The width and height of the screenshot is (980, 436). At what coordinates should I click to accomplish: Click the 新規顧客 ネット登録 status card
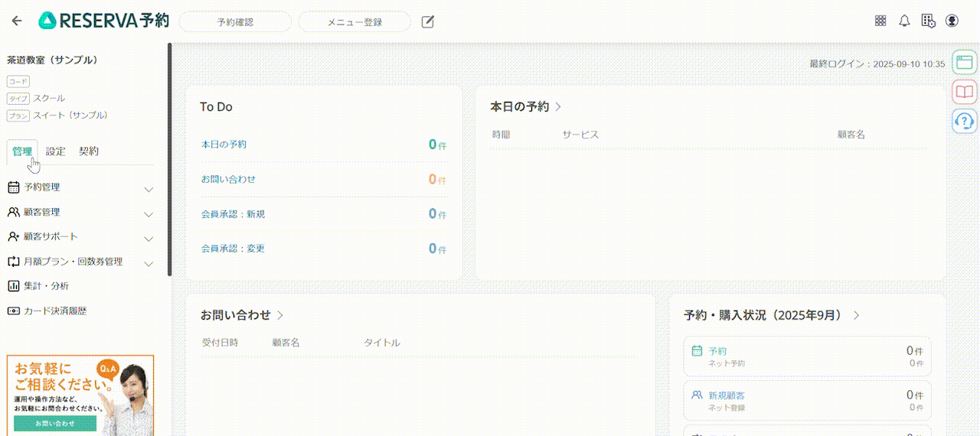point(808,401)
